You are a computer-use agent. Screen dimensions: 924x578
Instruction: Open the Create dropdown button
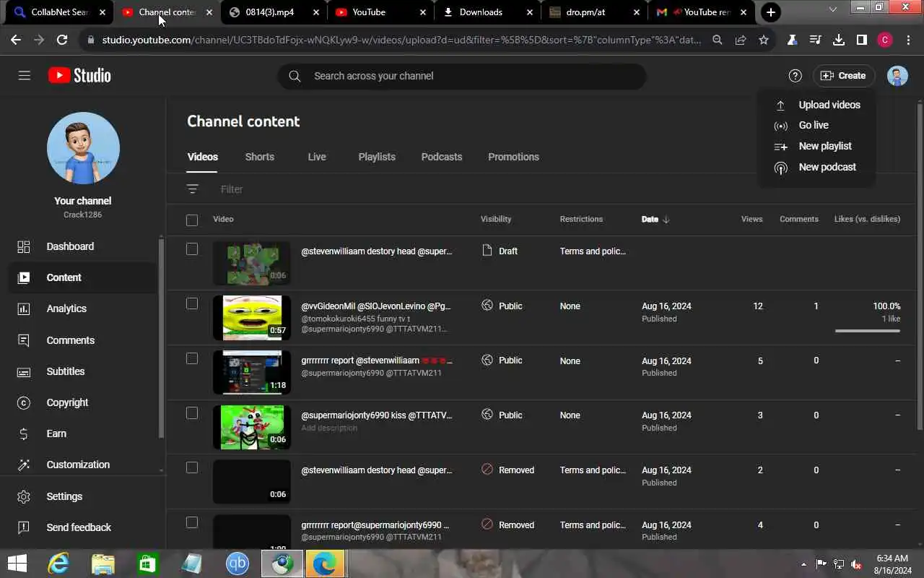(844, 76)
